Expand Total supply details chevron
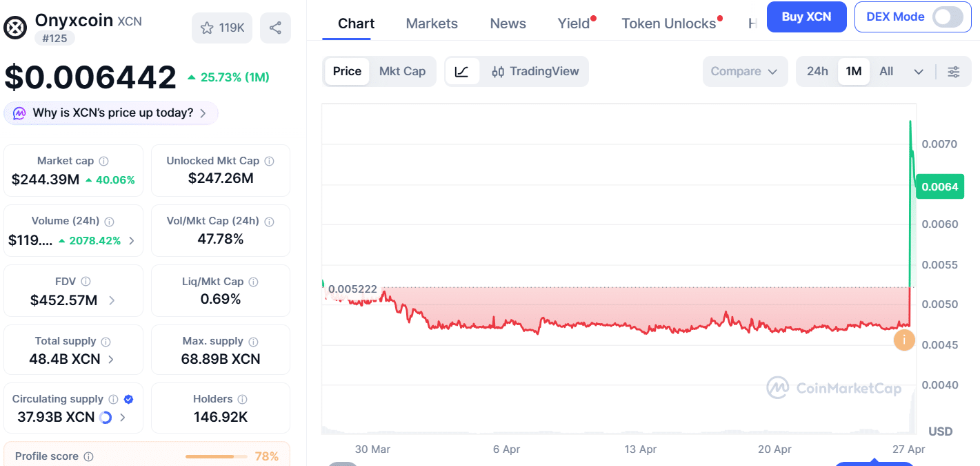Viewport: 980px width, 466px height. pyautogui.click(x=111, y=359)
